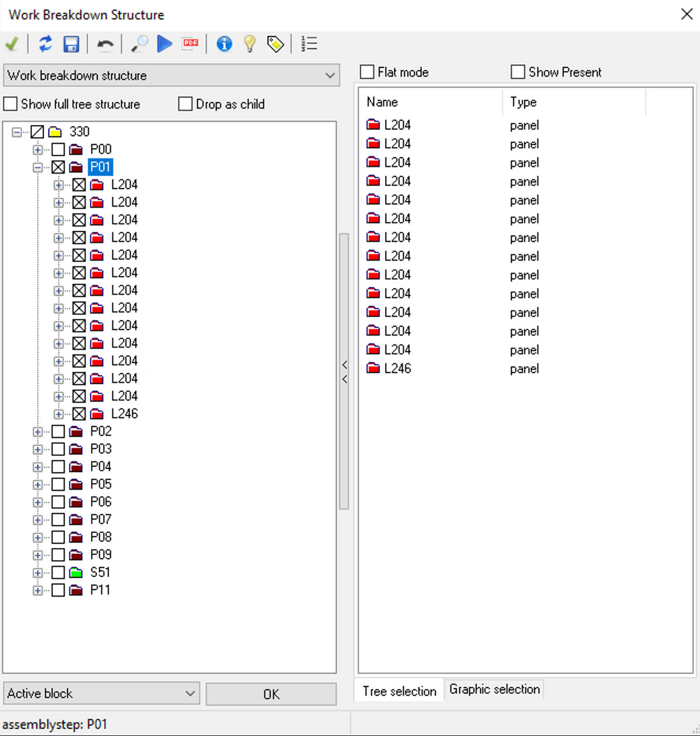This screenshot has width=700, height=736.
Task: Click the blue refresh arrows icon
Action: tap(46, 44)
